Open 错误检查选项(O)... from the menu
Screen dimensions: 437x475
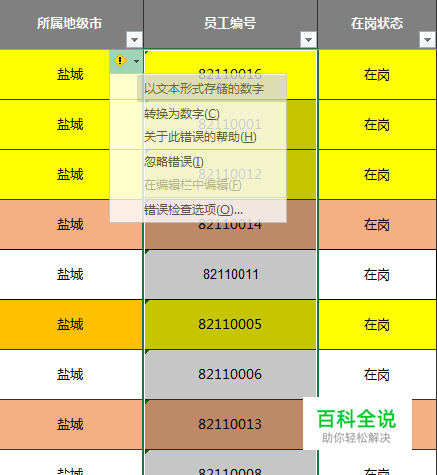pos(193,210)
